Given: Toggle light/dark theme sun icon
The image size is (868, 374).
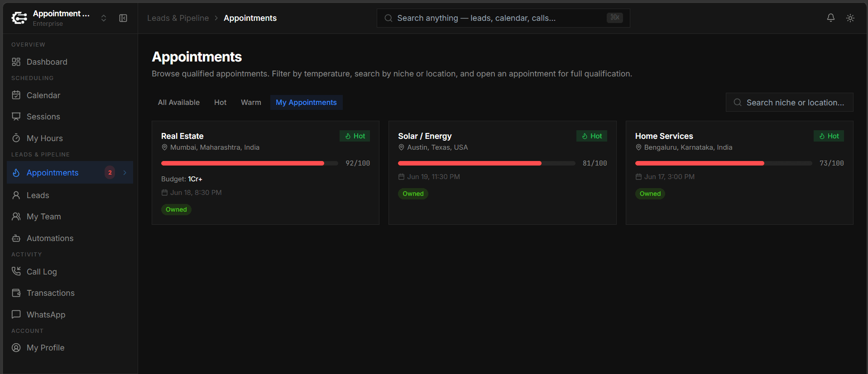Looking at the screenshot, I should pyautogui.click(x=850, y=18).
